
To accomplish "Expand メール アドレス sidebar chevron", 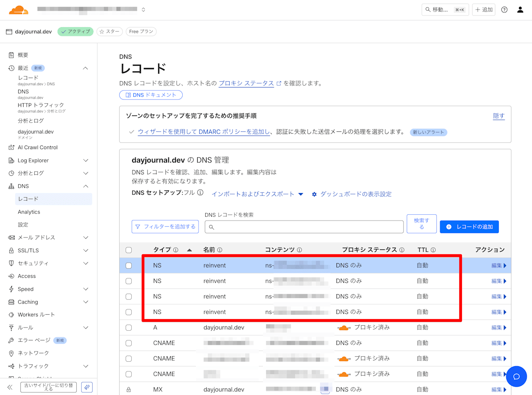I will pos(86,237).
